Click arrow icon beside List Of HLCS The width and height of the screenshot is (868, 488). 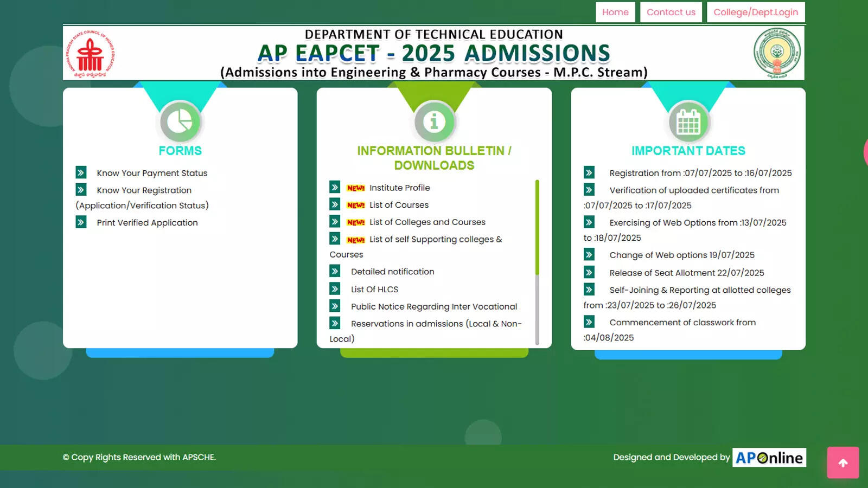coord(335,289)
